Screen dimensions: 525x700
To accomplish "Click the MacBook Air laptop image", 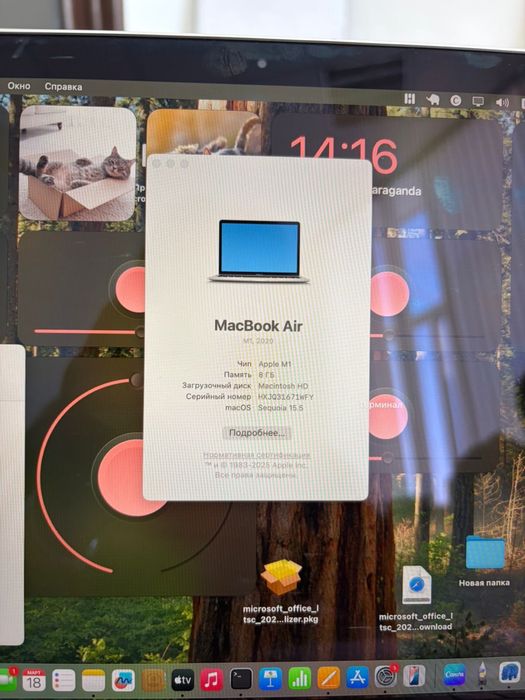I will [259, 251].
